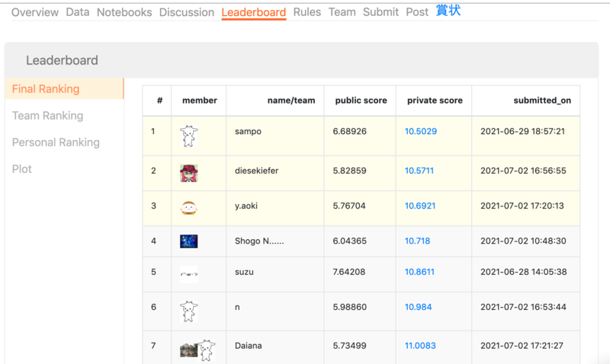Select the name 'diesekiefer'
This screenshot has width=610, height=364.
[256, 171]
